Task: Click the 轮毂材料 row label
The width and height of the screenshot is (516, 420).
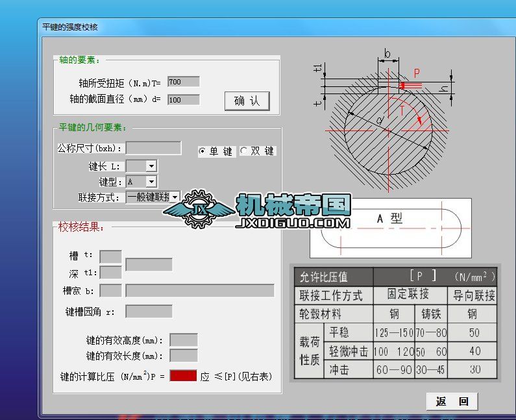Action: [334, 314]
